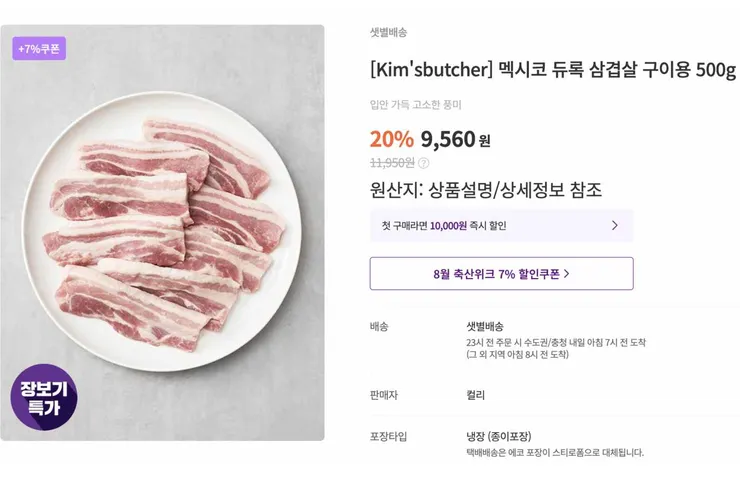Click the +7%쿠폰 badge on the image
Viewport: 740px width, 479px height.
[39, 49]
